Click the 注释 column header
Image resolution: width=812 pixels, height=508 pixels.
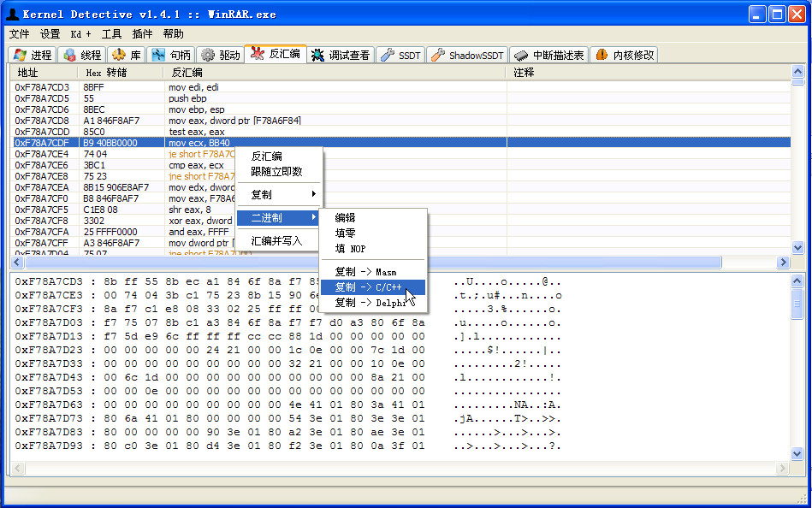(x=649, y=73)
